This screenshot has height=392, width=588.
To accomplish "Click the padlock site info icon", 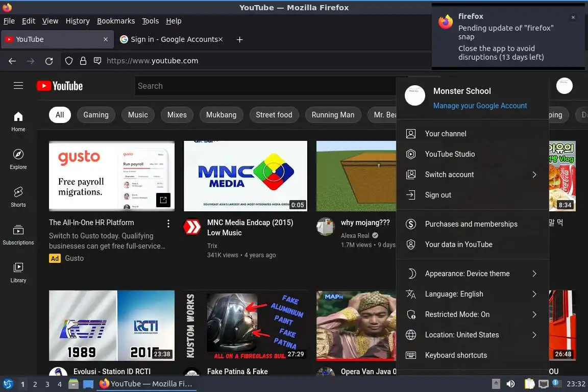I will [83, 61].
